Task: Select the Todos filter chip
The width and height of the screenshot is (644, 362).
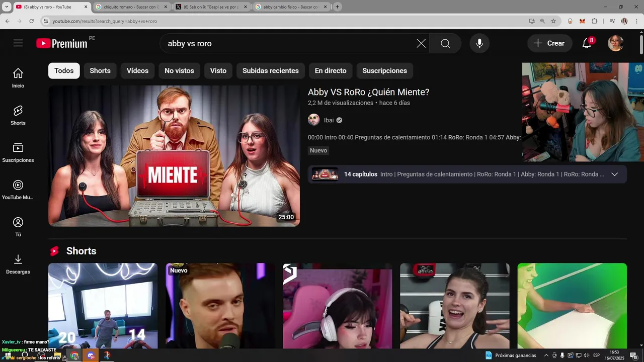Action: [x=64, y=71]
